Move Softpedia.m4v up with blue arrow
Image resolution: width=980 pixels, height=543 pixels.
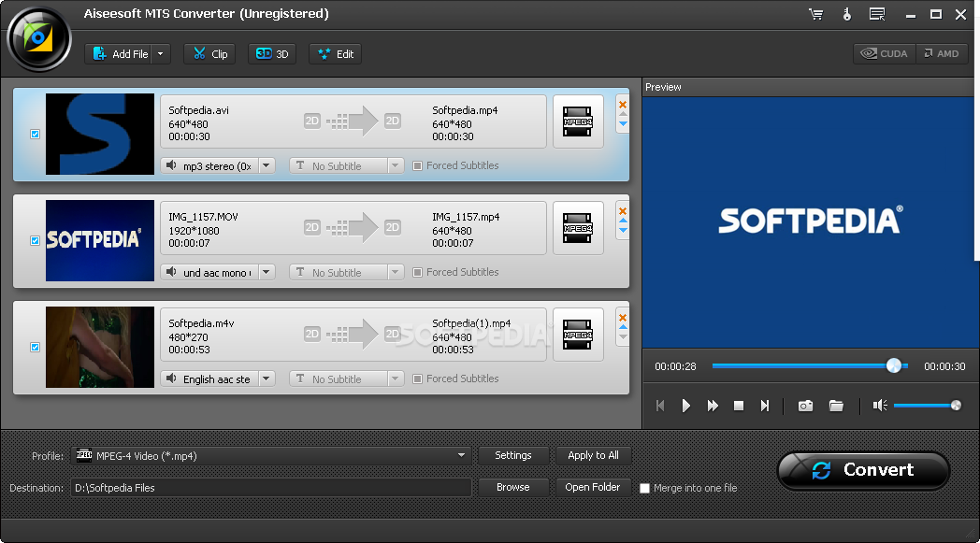623,327
